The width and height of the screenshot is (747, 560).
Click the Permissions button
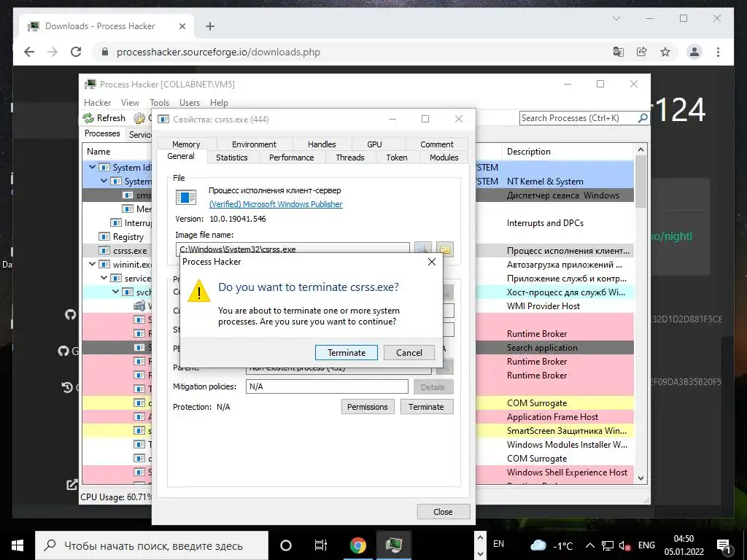(x=368, y=407)
